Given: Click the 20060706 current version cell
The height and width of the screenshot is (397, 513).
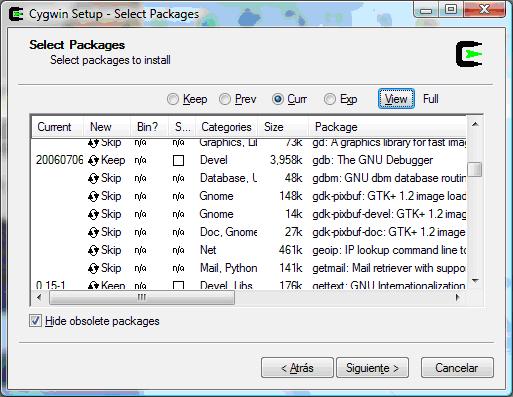Looking at the screenshot, I should coord(59,160).
